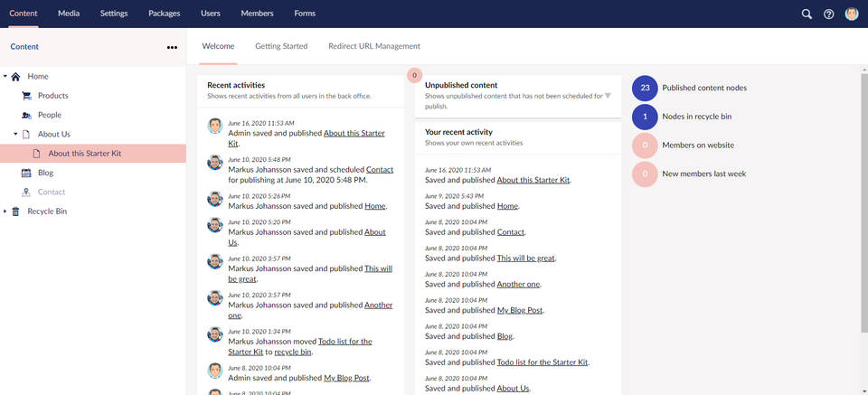Open the Forms section
Image resolution: width=868 pixels, height=395 pixels.
click(x=305, y=14)
